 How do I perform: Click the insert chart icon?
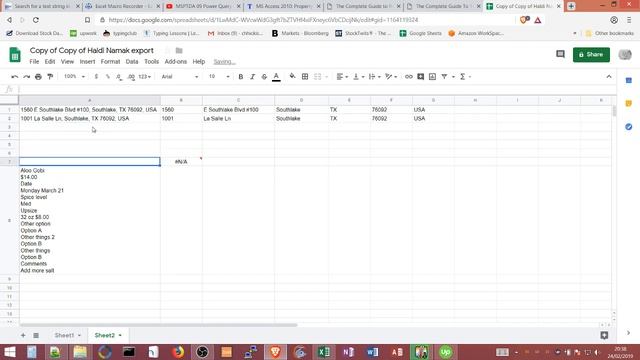[x=432, y=77]
